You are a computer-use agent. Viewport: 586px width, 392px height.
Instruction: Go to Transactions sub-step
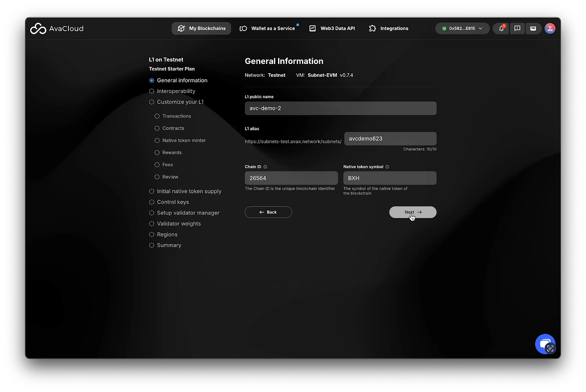(x=173, y=116)
